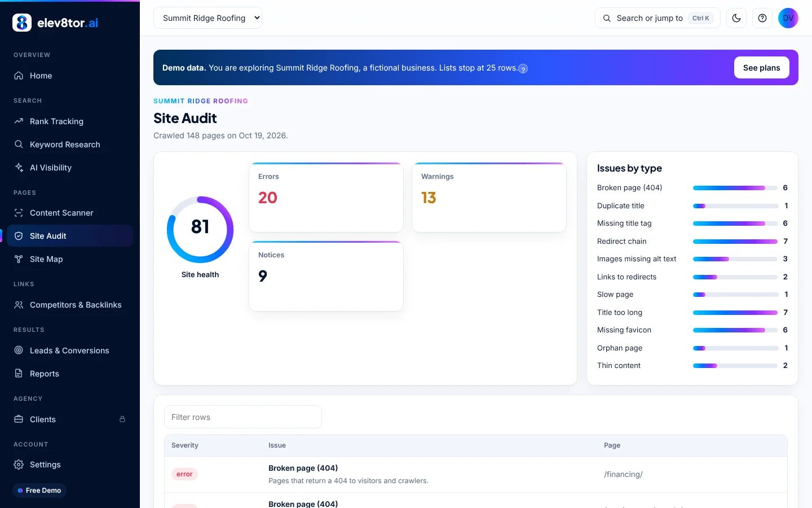Open the DV user avatar menu
Screen dimensions: 812x508
pyautogui.click(x=788, y=18)
